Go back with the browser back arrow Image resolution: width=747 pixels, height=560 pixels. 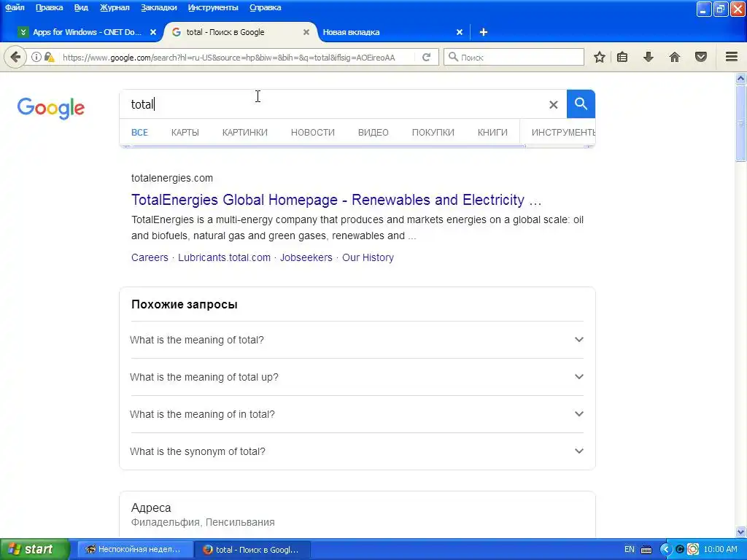15,57
